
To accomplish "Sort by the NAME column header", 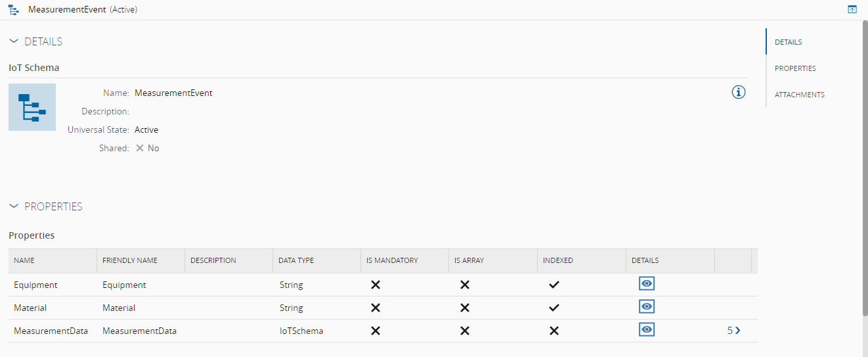I will (x=24, y=260).
